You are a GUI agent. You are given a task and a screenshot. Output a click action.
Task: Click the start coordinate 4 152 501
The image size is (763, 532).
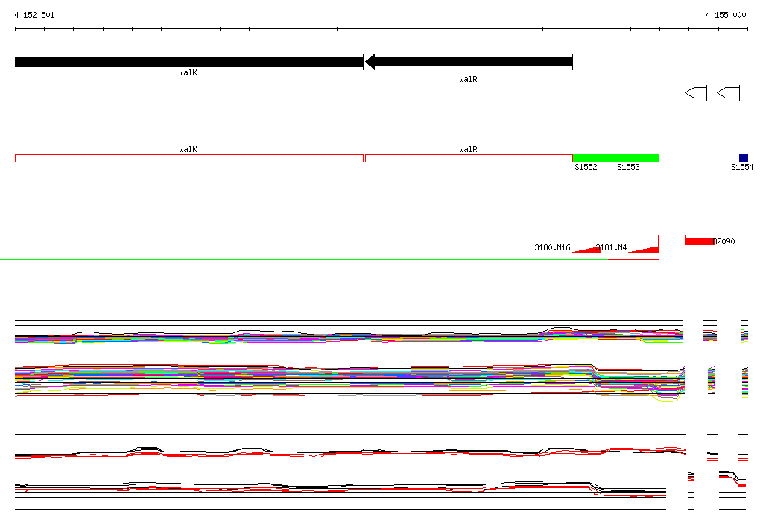tap(34, 15)
